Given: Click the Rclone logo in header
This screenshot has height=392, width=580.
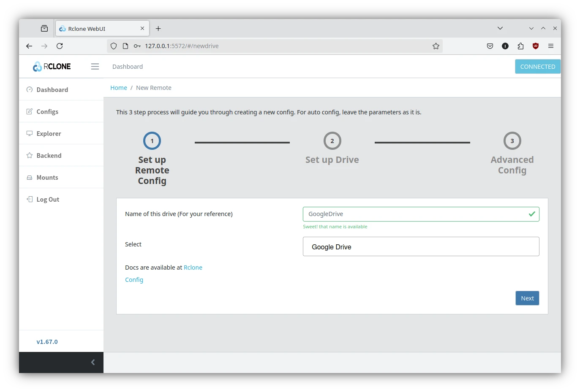Looking at the screenshot, I should coord(52,67).
